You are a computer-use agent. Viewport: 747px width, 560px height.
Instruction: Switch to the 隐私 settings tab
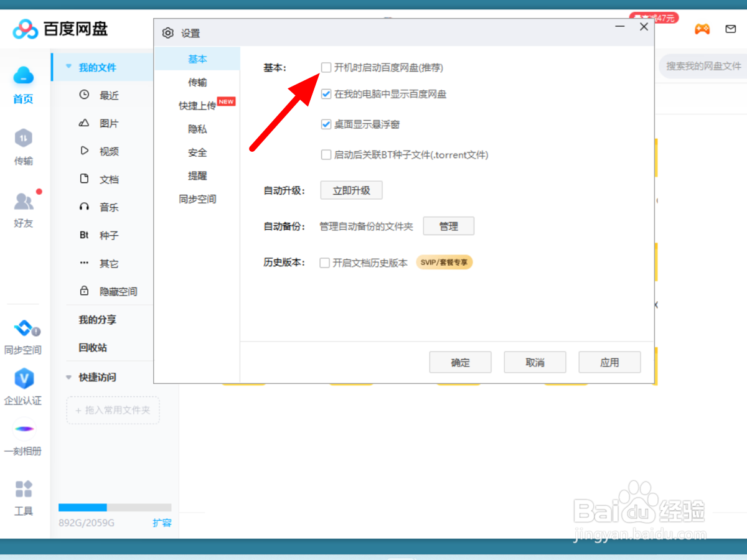tap(197, 129)
